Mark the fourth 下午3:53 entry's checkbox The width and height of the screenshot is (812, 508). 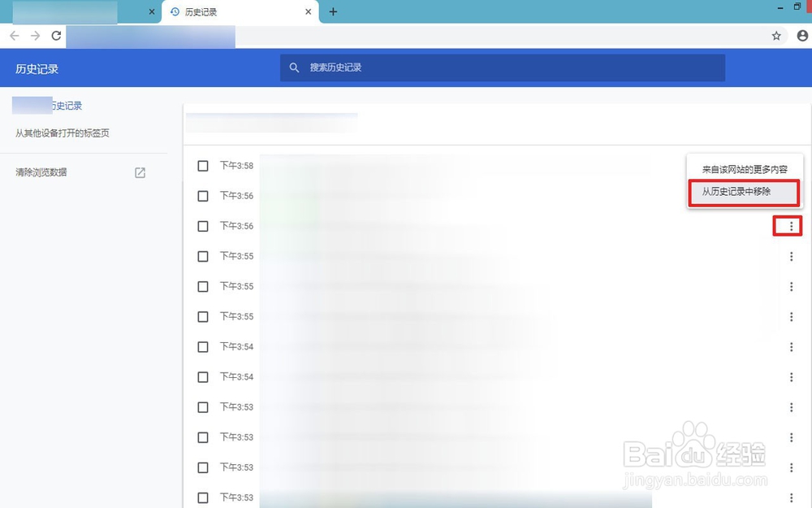[x=203, y=497]
